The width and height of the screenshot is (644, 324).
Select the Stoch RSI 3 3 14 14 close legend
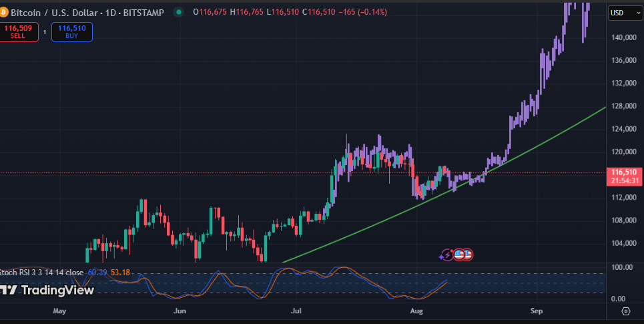(41, 273)
